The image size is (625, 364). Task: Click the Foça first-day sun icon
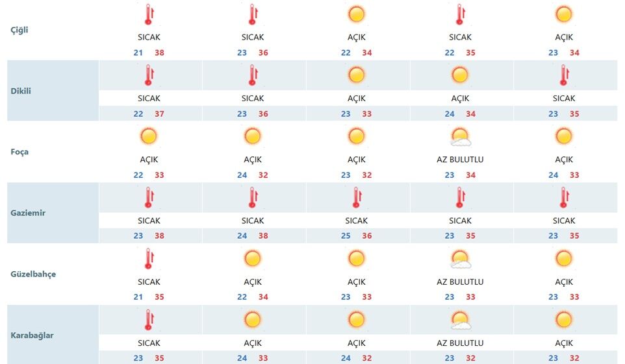149,136
